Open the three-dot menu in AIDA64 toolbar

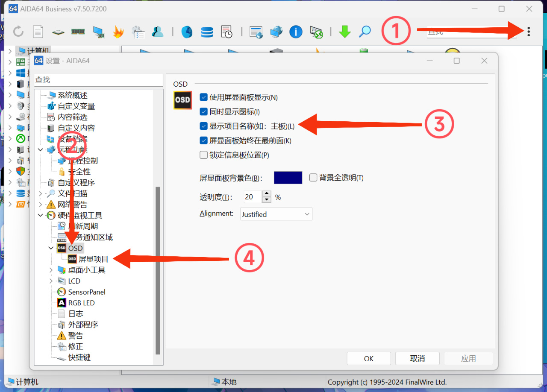coord(529,32)
